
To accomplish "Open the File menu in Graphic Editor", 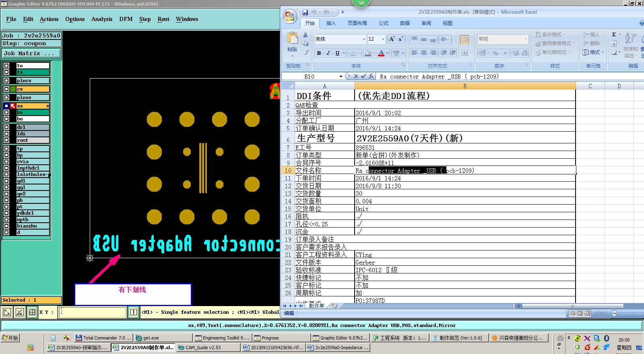I will pos(11,19).
